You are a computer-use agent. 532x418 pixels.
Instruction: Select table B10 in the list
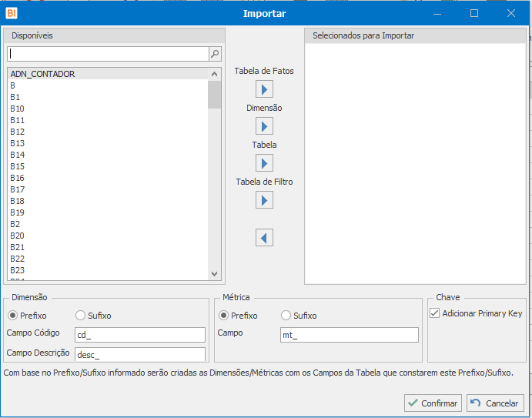click(x=108, y=109)
